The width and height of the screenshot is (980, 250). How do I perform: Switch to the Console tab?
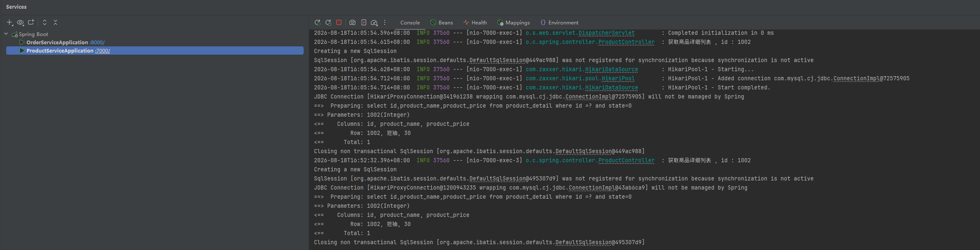pyautogui.click(x=410, y=23)
